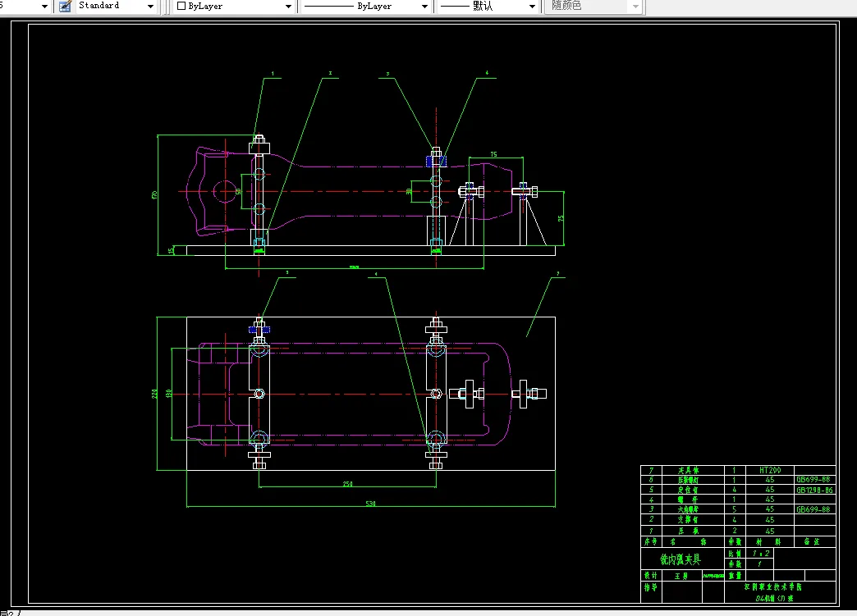This screenshot has height=616, width=857.
Task: Click the 15 base thickness dimension
Action: [171, 250]
